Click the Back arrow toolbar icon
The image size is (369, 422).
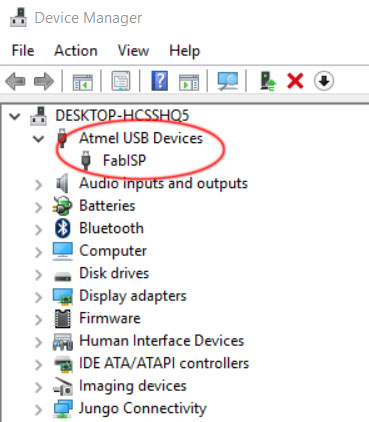(x=15, y=81)
